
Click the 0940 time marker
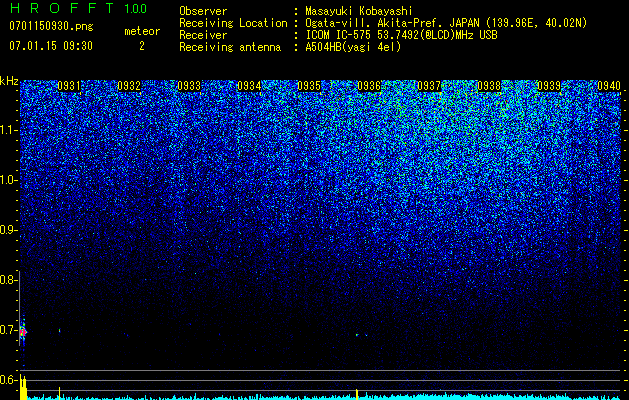609,86
